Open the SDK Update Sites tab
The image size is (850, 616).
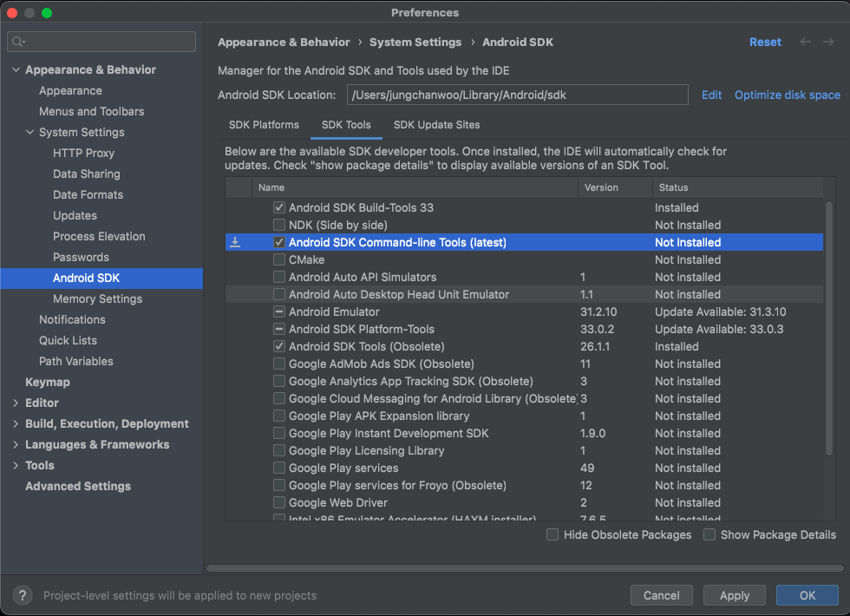point(436,125)
